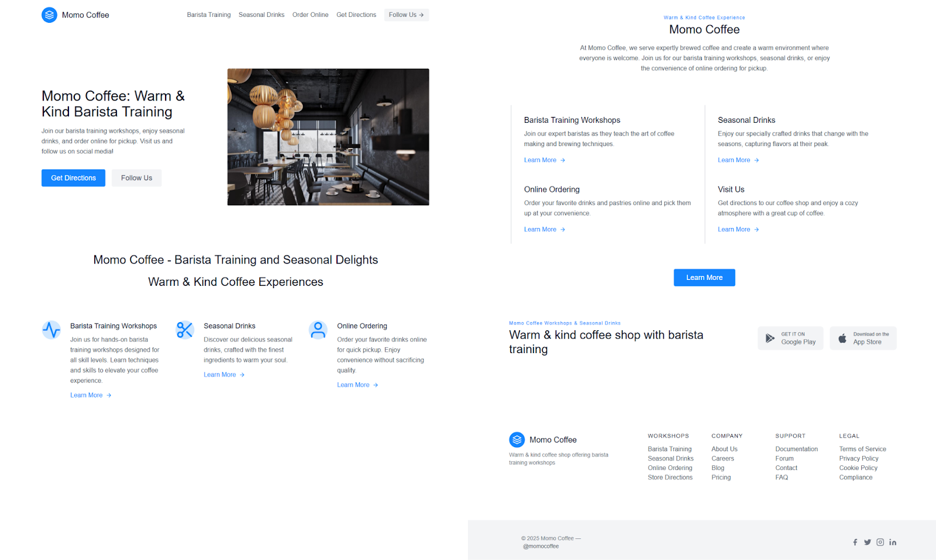Screen dimensions: 936x560
Task: Click the Momo Coffee header logo icon
Action: click(49, 15)
